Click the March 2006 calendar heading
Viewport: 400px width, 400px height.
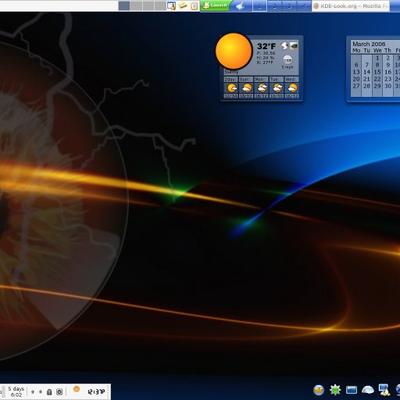pos(369,44)
